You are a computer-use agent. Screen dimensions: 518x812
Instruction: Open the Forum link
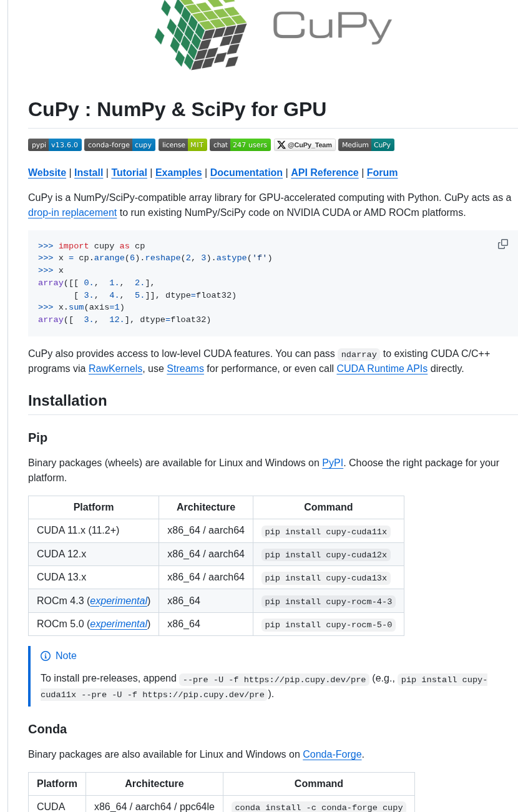[382, 173]
